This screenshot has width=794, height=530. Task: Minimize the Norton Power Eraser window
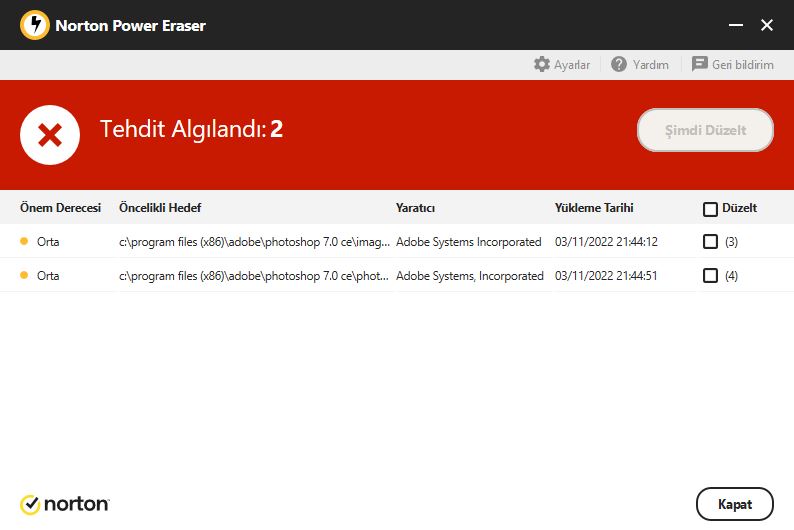tap(736, 25)
